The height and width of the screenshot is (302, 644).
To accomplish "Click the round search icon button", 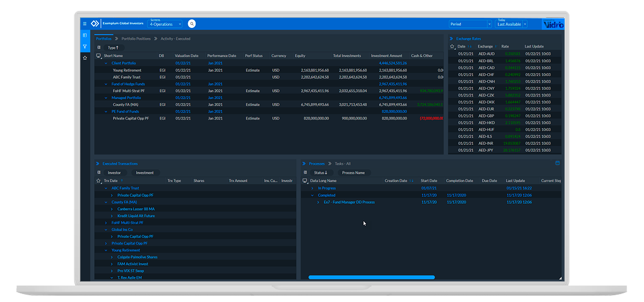I will 192,24.
